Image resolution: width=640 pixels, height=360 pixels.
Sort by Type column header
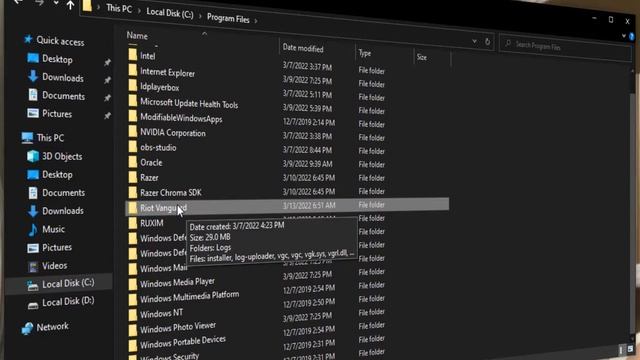pos(365,53)
